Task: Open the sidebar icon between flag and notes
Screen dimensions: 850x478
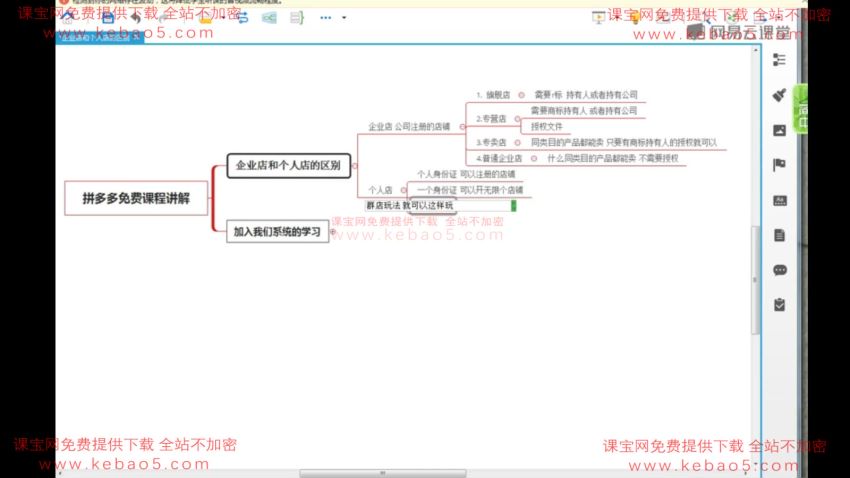Action: pos(780,201)
